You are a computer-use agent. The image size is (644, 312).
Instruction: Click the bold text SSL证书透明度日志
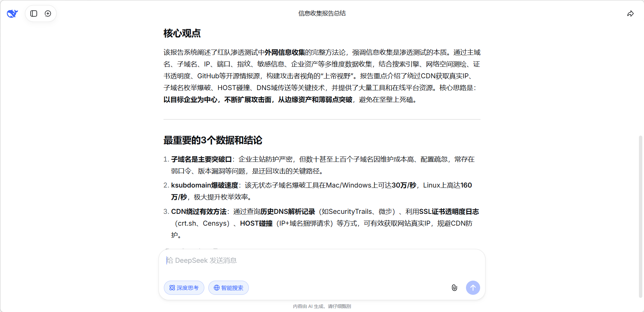coord(449,211)
